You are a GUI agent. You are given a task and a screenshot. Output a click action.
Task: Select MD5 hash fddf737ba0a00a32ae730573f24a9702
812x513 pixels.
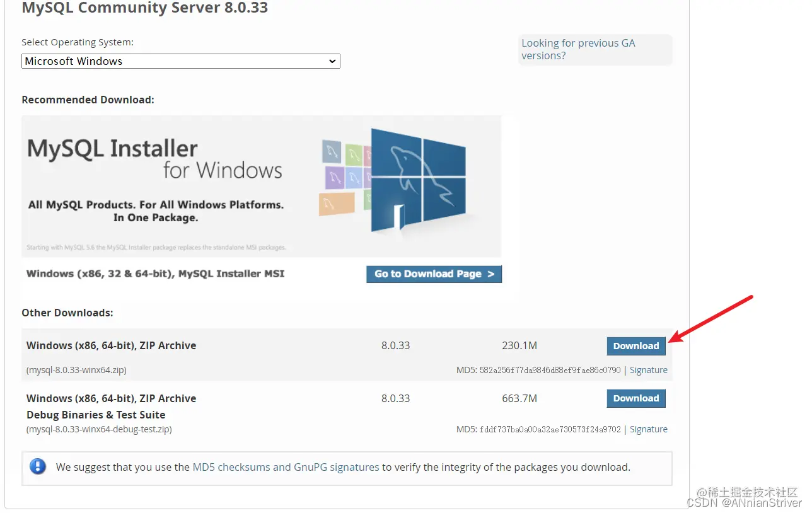pos(550,429)
